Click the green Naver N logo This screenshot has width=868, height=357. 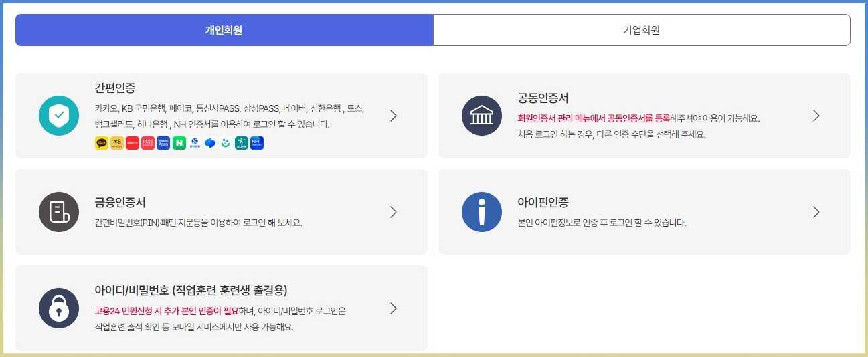(x=179, y=143)
